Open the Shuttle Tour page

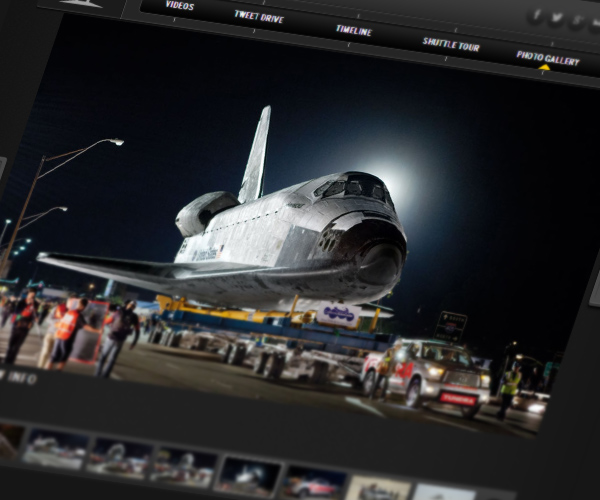(451, 44)
